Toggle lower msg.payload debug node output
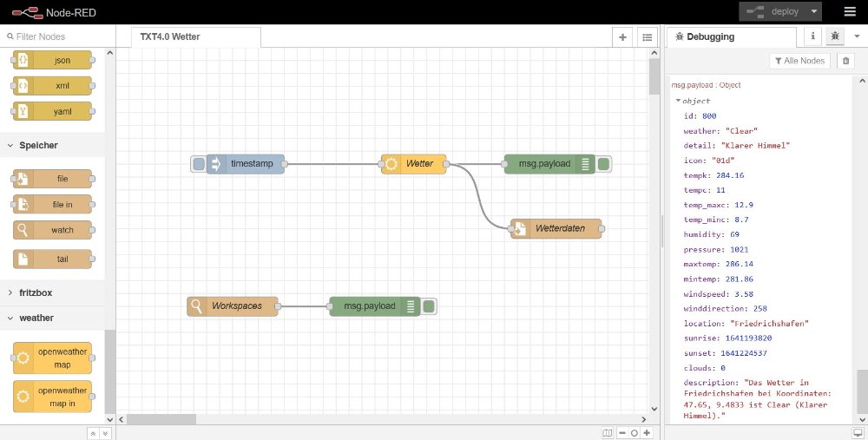 coord(429,305)
